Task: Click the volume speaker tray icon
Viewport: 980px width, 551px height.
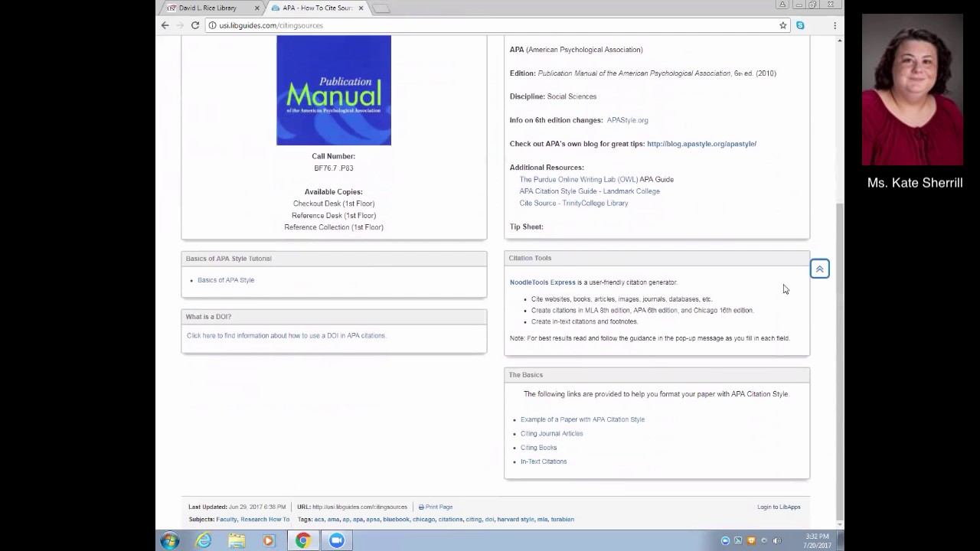Action: tap(777, 540)
